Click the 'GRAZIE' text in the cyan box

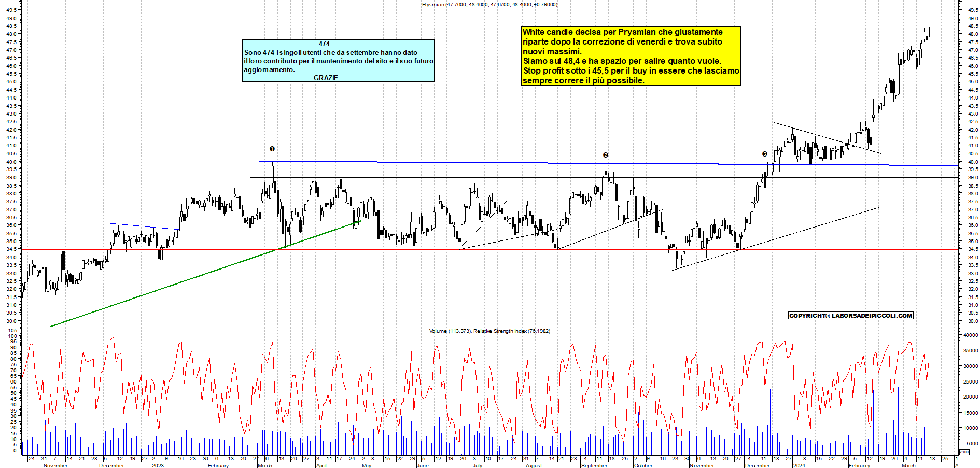pyautogui.click(x=326, y=78)
